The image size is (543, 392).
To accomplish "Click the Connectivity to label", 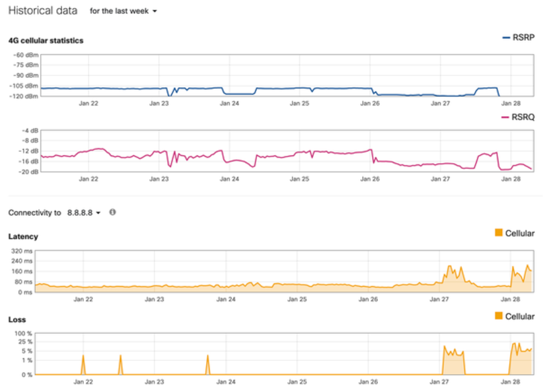I will point(34,212).
